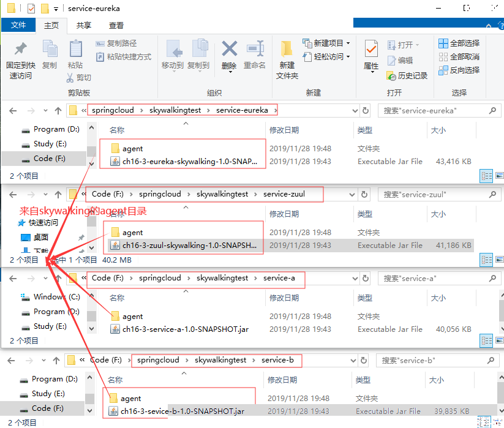
Task: Click the 搜索"service-eureka" search box
Action: coord(440,111)
